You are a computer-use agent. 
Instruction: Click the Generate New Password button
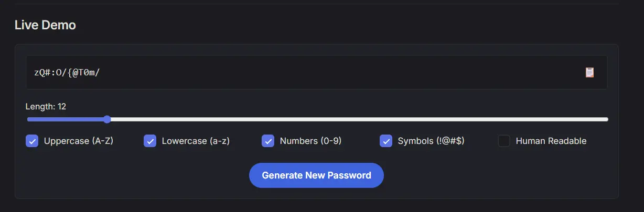point(316,175)
